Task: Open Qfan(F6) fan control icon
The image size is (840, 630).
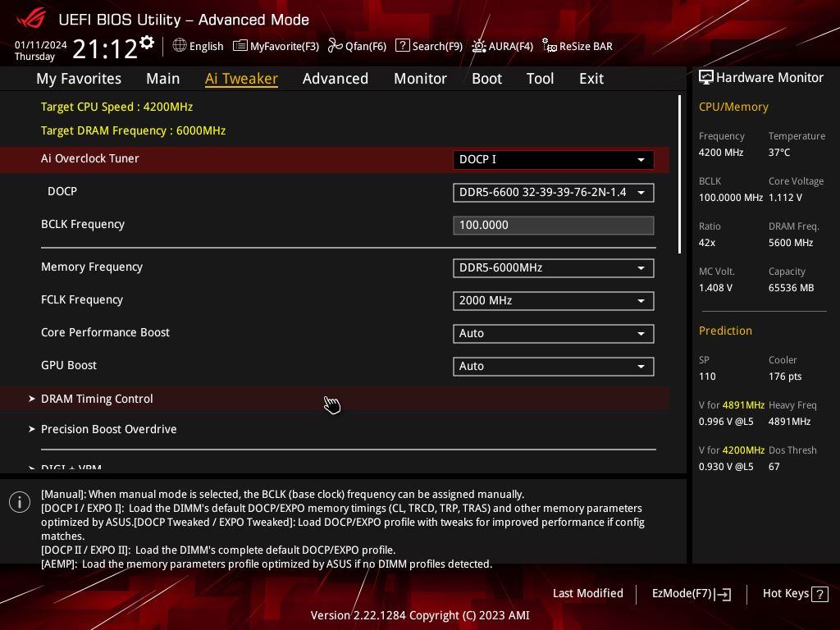Action: (x=335, y=46)
